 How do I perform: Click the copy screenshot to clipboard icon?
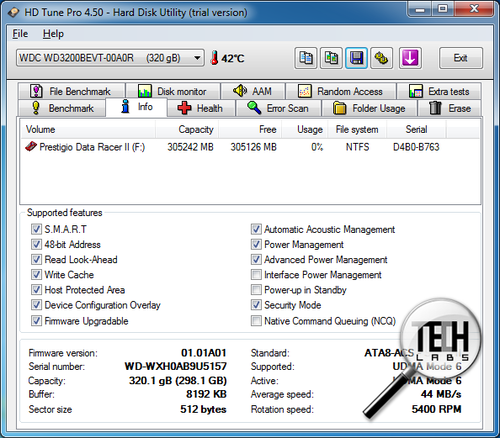tap(331, 58)
